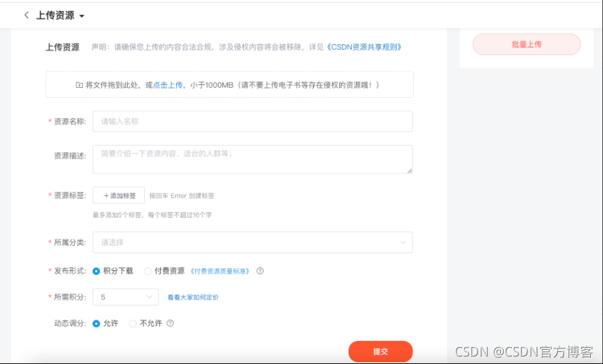The height and width of the screenshot is (364, 603).
Task: Grab the 资源描述 textarea resize handle
Action: click(410, 171)
